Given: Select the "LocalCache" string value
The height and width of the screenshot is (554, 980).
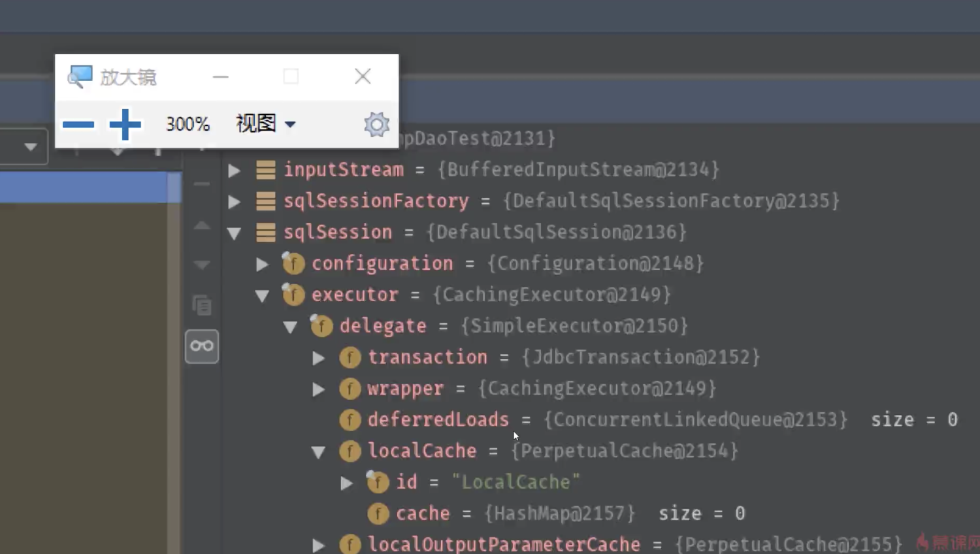Looking at the screenshot, I should coord(515,482).
